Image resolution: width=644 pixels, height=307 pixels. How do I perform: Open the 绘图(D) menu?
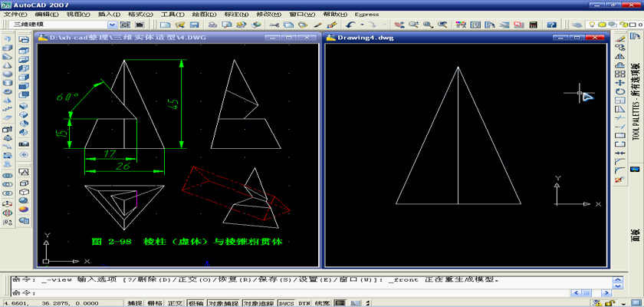tap(205, 15)
